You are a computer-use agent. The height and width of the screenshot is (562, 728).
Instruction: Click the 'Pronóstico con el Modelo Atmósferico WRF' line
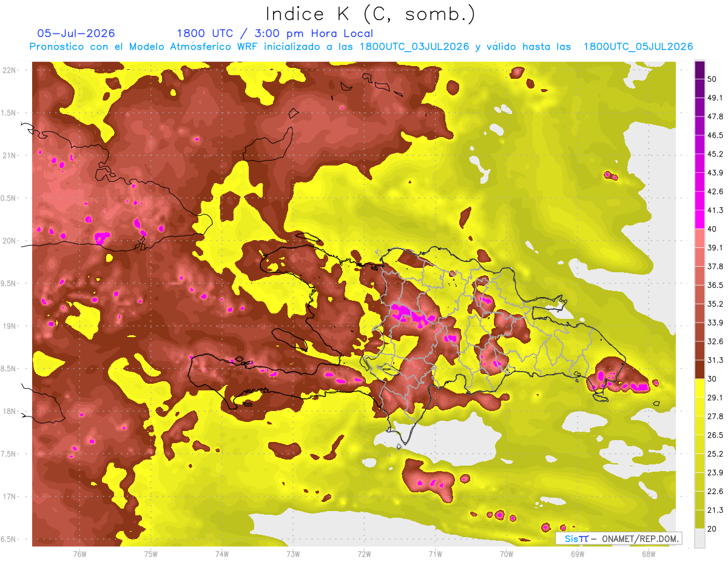(361, 47)
